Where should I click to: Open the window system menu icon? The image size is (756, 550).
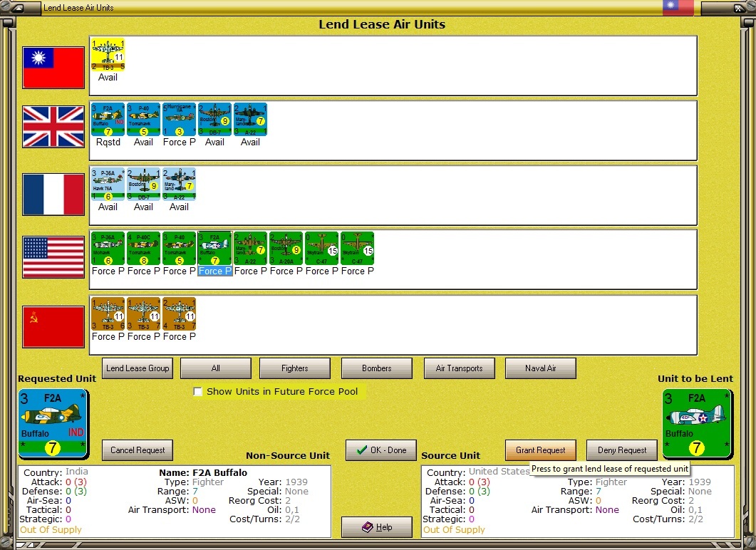click(17, 8)
